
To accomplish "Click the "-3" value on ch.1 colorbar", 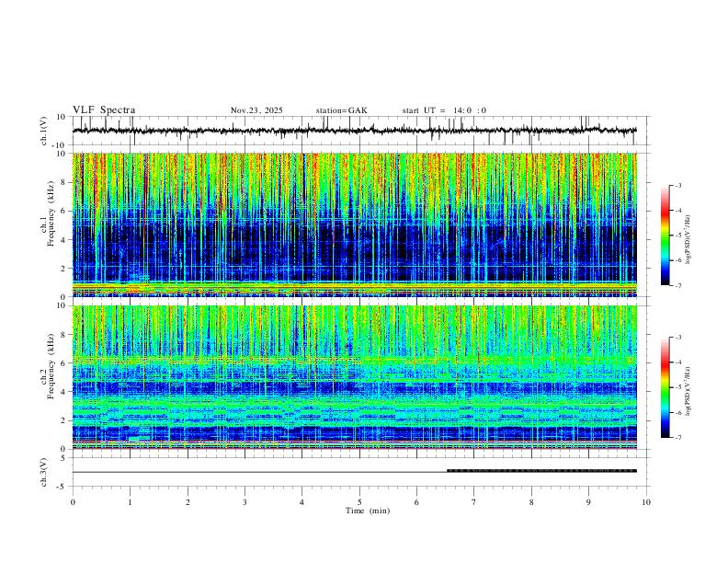I will coord(677,185).
